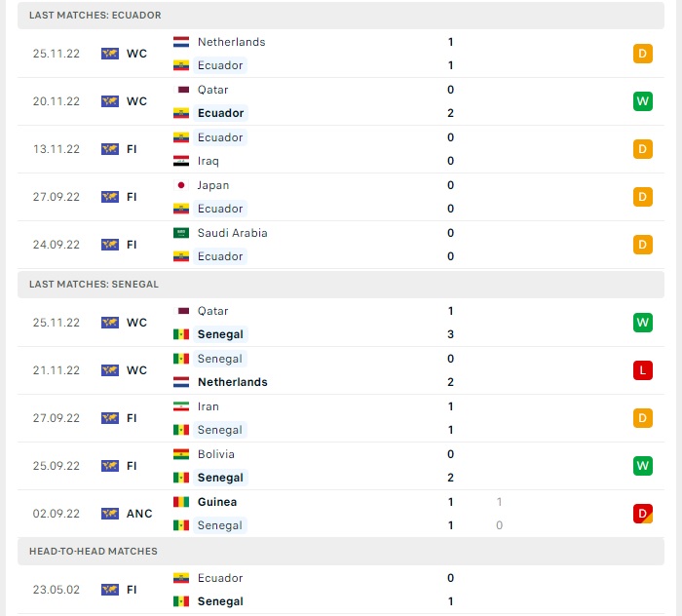Click the W badge for Qatar vs Ecuador
682x616 pixels.
click(642, 101)
